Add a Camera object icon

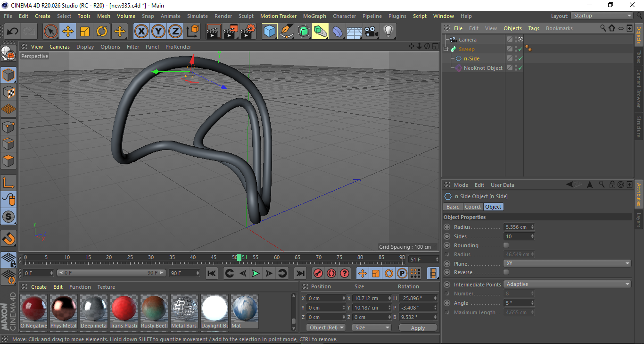click(372, 32)
